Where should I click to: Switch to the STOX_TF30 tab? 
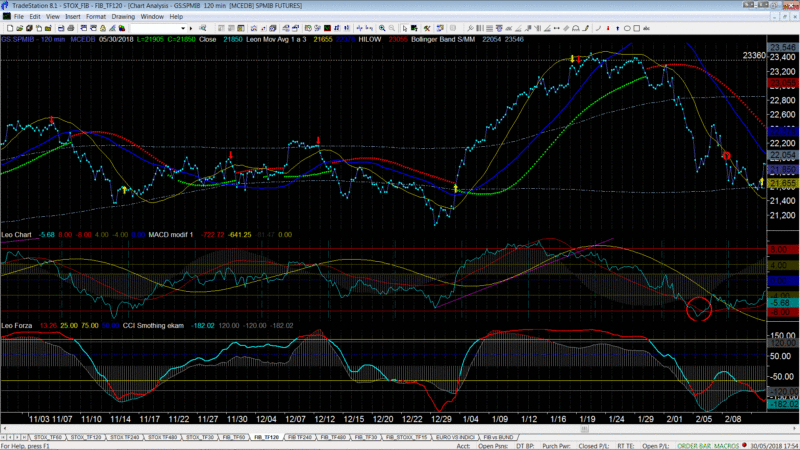click(199, 437)
